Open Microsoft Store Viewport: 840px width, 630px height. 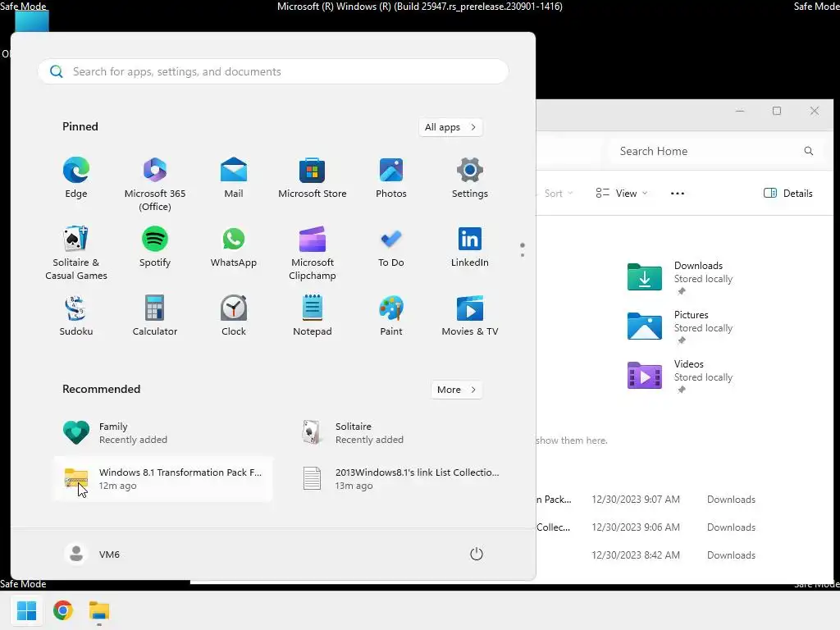coord(313,178)
